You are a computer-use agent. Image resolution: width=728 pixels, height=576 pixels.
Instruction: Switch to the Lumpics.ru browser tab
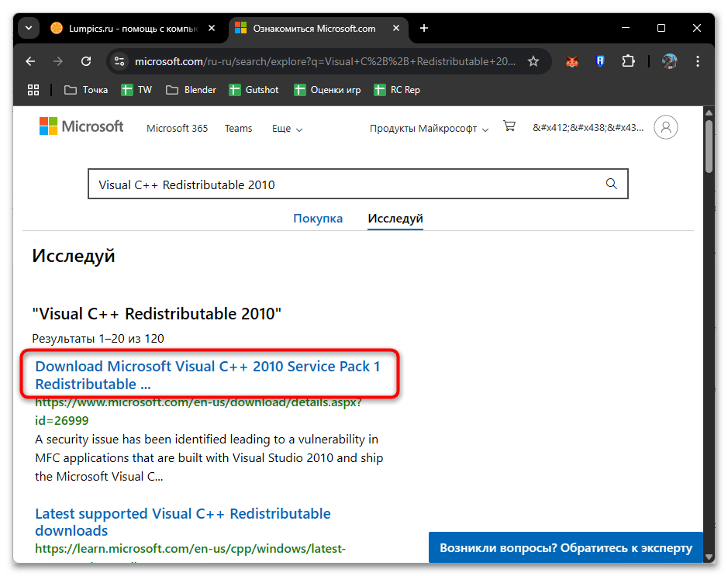tap(133, 29)
